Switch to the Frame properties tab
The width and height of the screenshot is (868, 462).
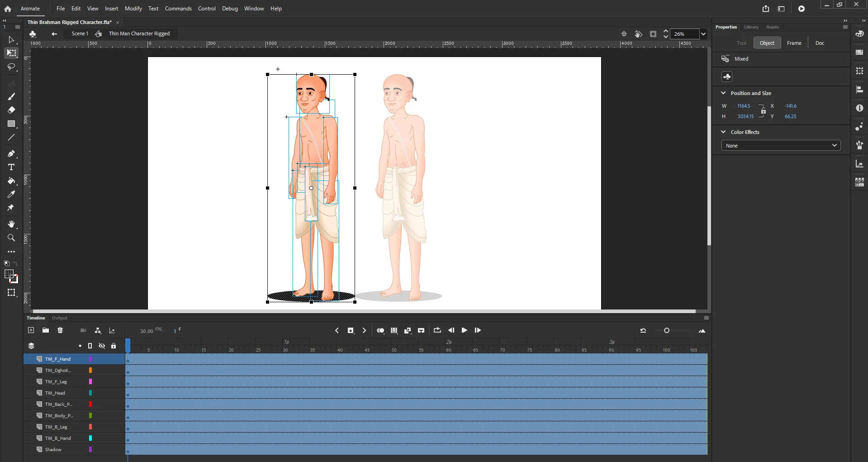point(794,43)
